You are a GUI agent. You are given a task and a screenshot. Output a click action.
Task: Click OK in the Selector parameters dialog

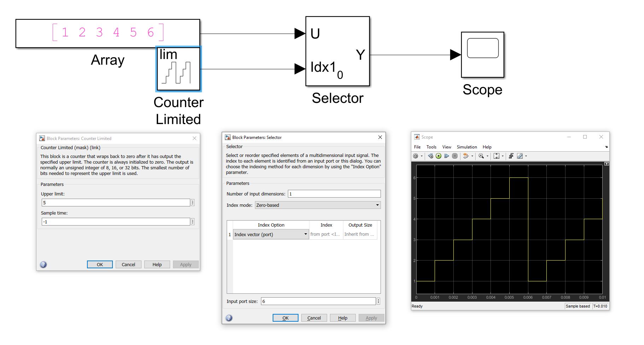(x=285, y=317)
